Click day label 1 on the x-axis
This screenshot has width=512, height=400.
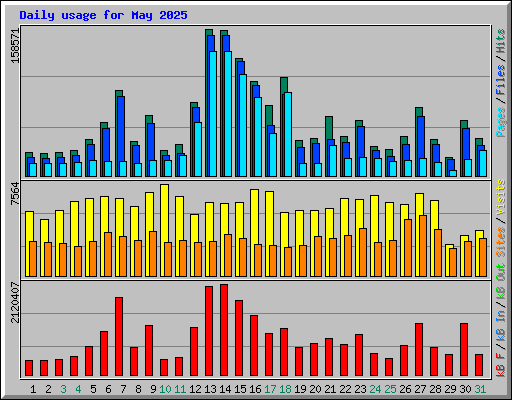(x=33, y=389)
